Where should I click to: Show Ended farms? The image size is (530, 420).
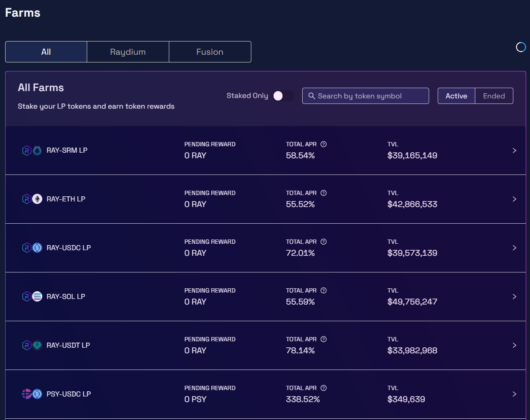pos(494,96)
